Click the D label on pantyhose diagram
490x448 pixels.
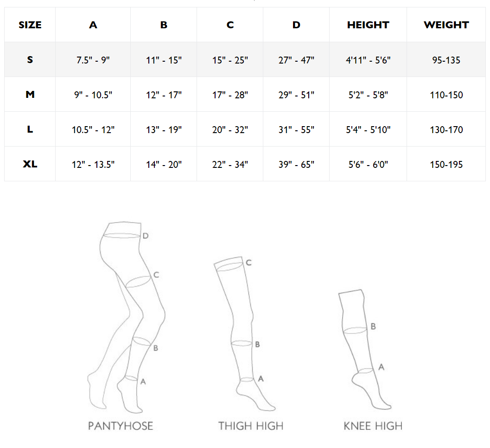point(146,236)
